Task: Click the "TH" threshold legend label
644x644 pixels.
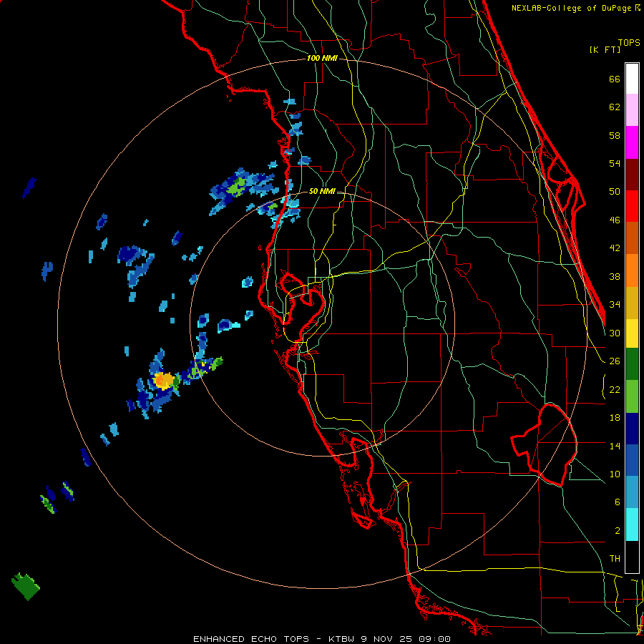Action: 615,559
